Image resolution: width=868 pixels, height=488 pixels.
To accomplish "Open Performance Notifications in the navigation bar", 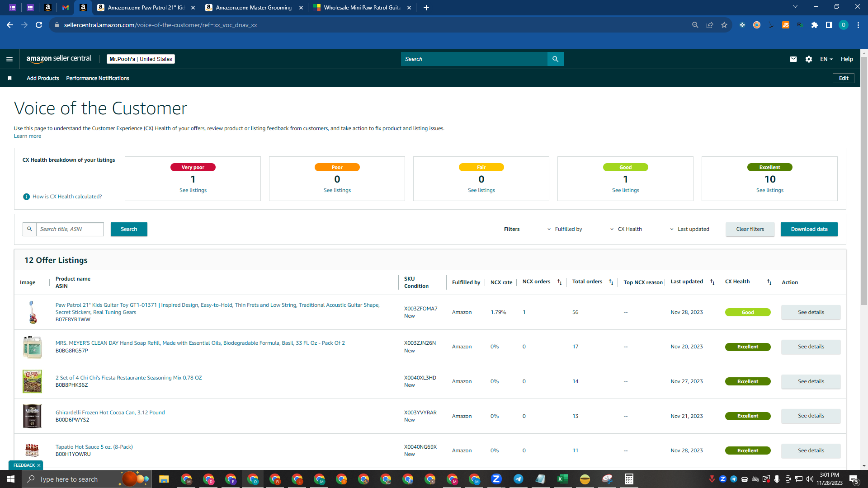I will 98,78.
